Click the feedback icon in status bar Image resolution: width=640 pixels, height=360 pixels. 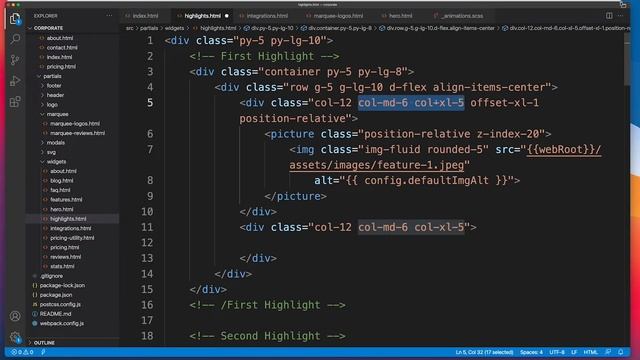[x=608, y=352]
